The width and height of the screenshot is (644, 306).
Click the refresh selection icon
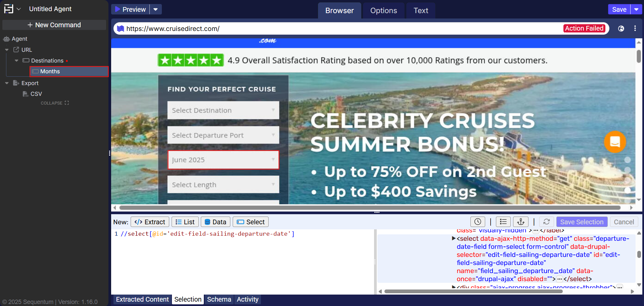click(x=546, y=222)
